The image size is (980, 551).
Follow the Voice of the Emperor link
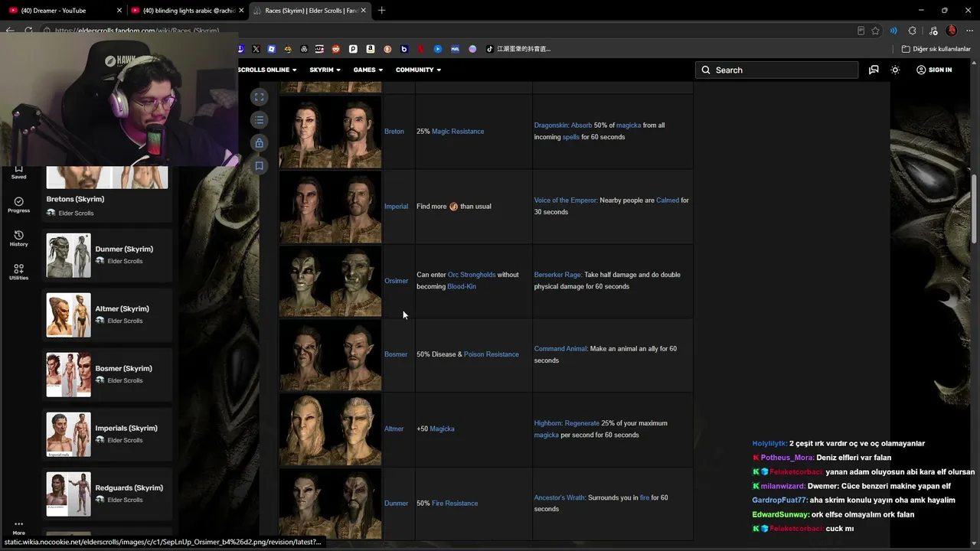[x=565, y=201]
